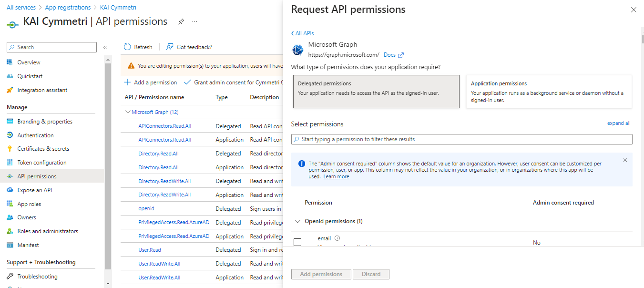
Task: Choose the Application permissions option
Action: pos(549,91)
